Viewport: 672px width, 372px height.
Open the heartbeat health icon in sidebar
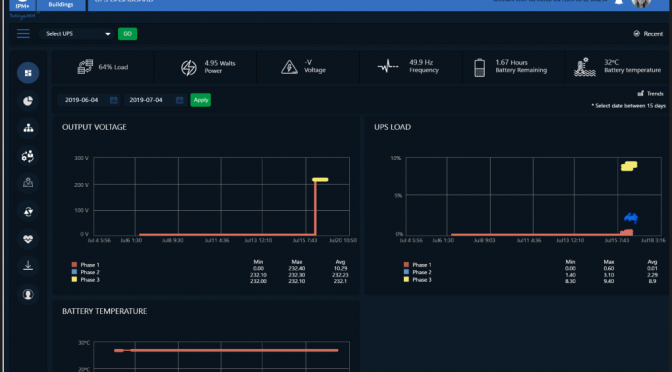click(x=28, y=239)
